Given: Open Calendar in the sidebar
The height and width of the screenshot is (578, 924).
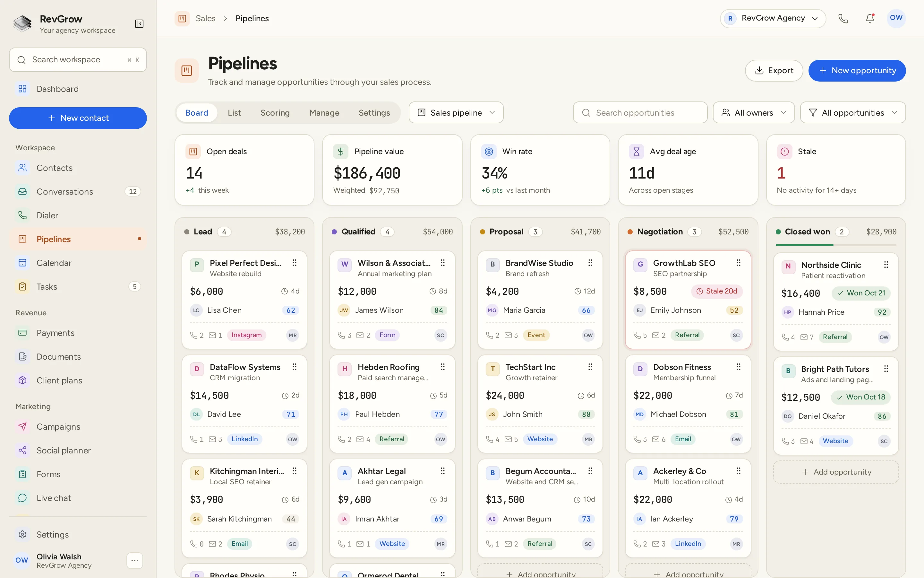Looking at the screenshot, I should click(x=78, y=263).
